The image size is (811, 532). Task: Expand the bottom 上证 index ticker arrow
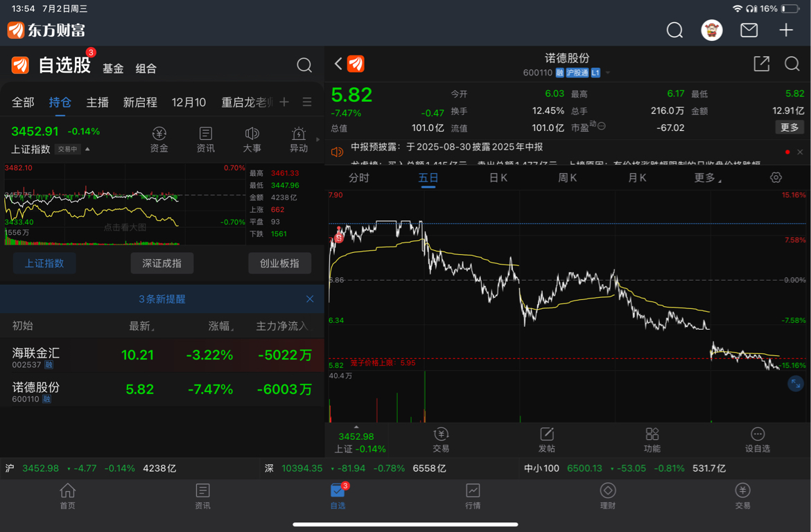point(356,427)
